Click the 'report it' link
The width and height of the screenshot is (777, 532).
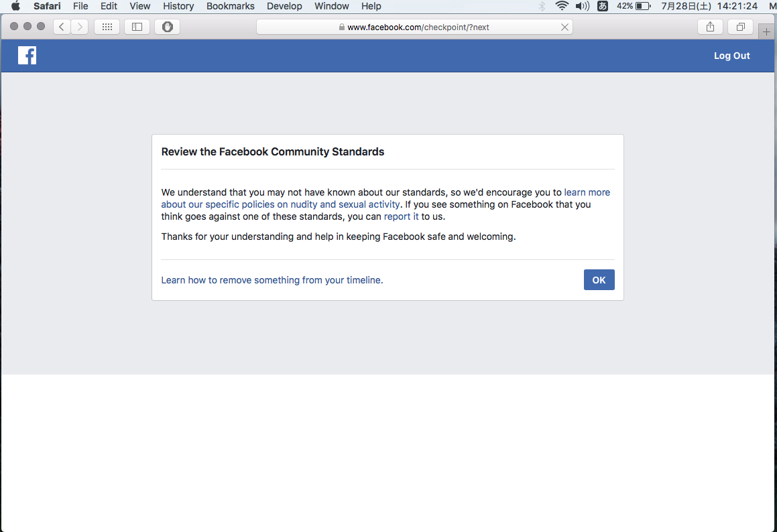401,216
